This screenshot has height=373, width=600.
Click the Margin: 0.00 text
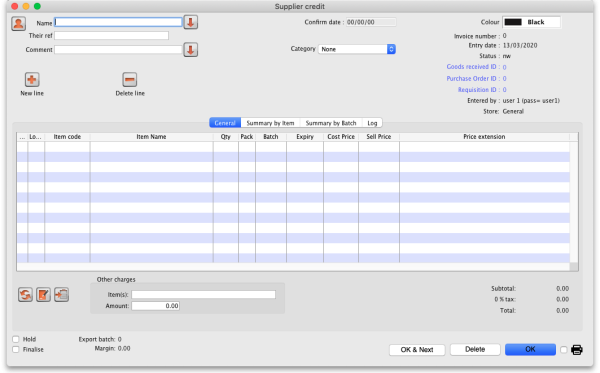coord(112,349)
